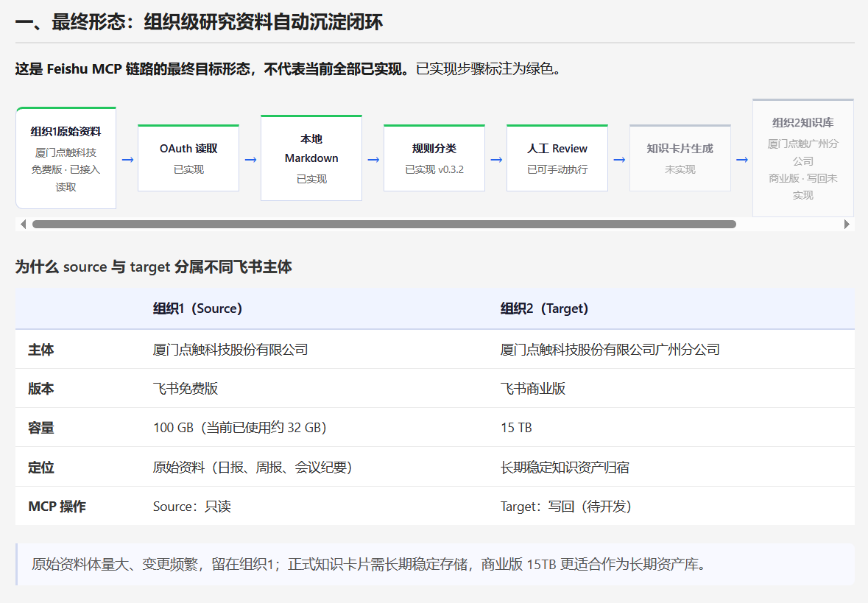Click the sentence 已实现步骤标注为绿色
This screenshot has width=868, height=603.
[x=488, y=68]
